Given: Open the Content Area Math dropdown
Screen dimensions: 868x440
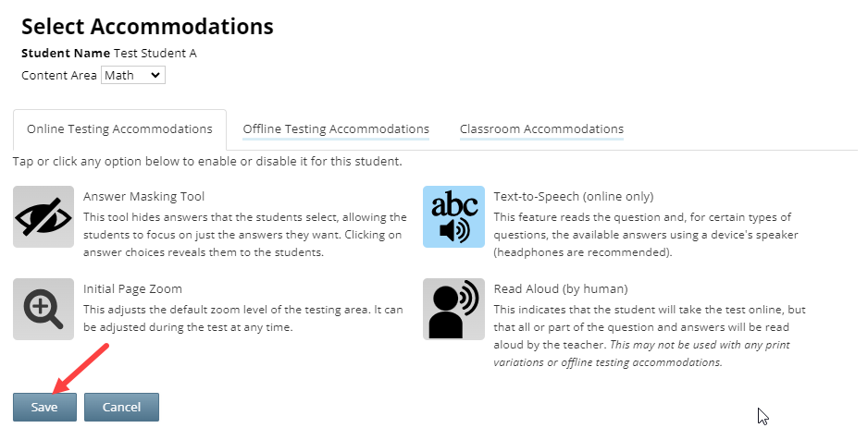Looking at the screenshot, I should click(133, 75).
